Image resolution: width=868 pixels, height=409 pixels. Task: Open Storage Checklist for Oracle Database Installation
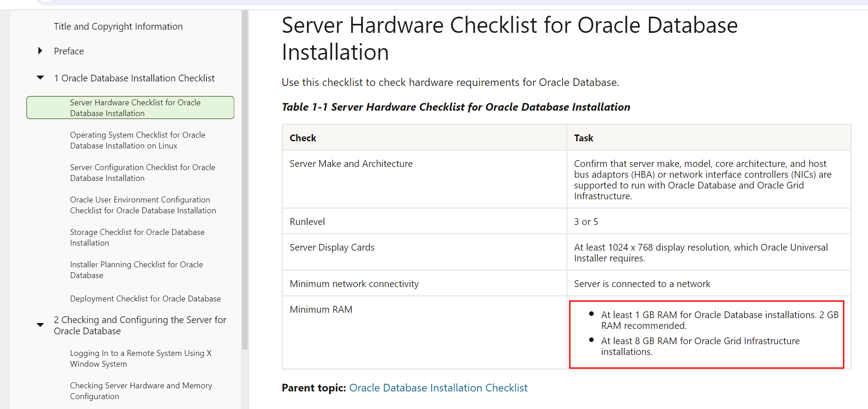tap(137, 238)
